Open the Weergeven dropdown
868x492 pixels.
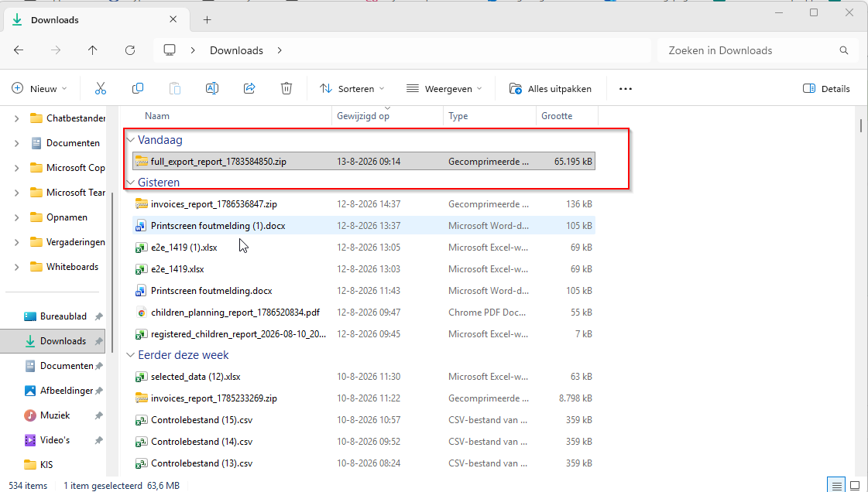[x=444, y=88]
